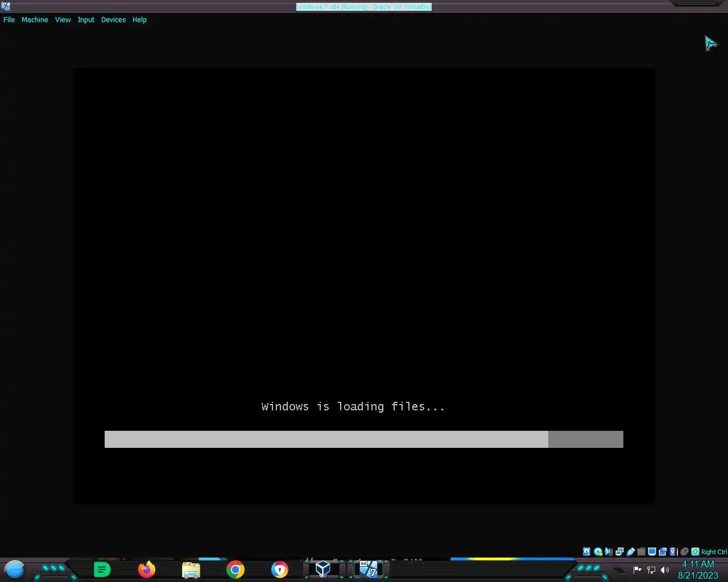Open the Machine menu

[x=35, y=19]
